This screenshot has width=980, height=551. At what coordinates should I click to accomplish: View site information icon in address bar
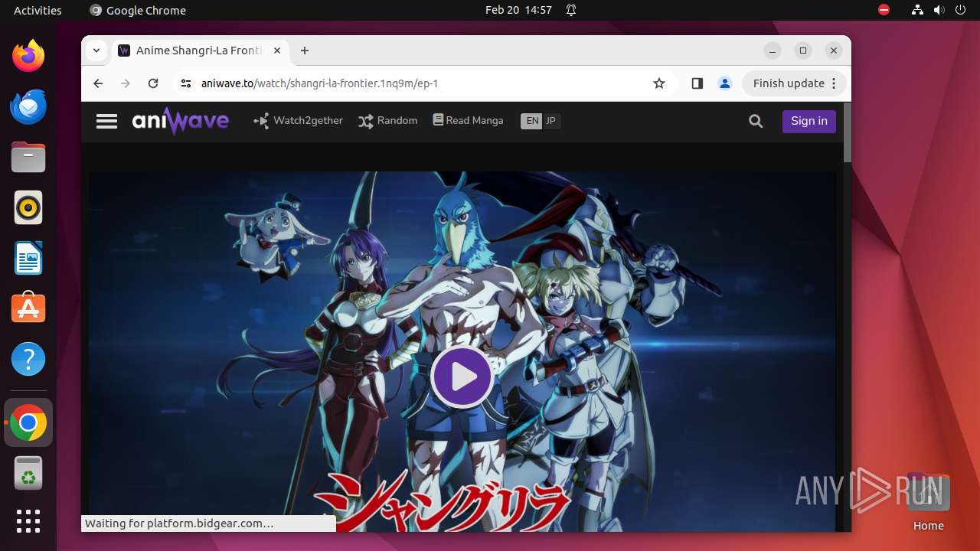(185, 83)
